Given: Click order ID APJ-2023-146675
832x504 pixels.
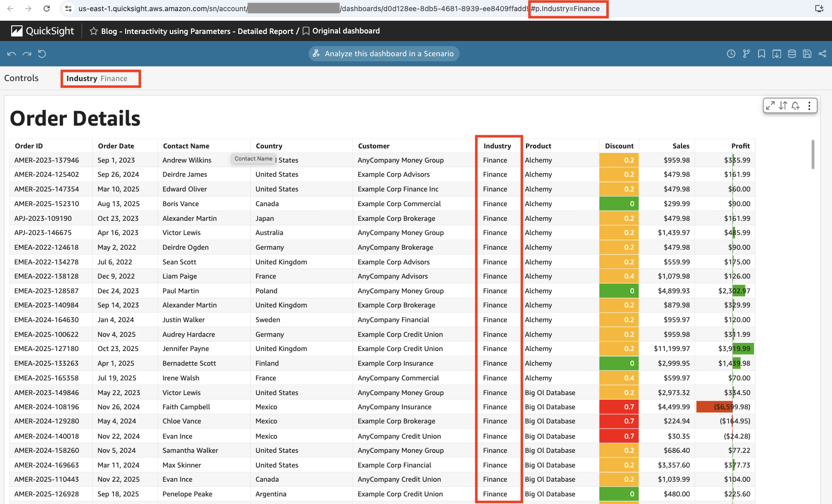Looking at the screenshot, I should click(x=43, y=232).
